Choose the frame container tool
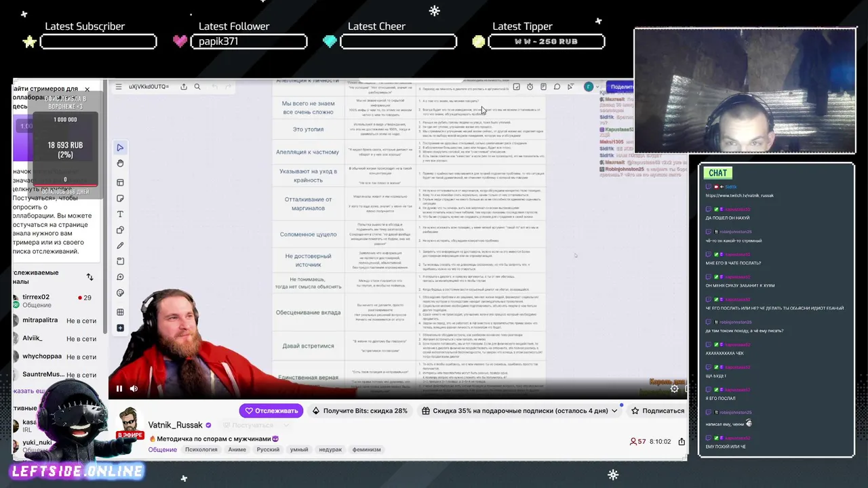 pyautogui.click(x=120, y=261)
